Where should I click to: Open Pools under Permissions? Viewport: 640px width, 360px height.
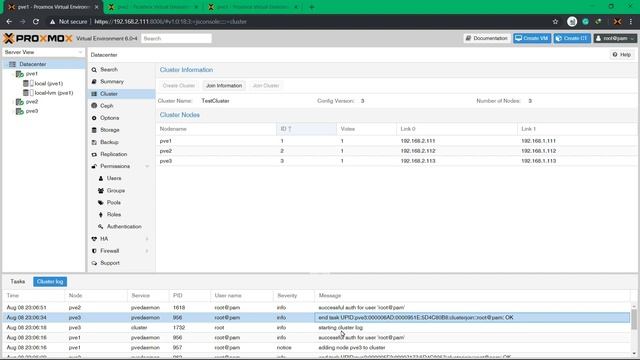[x=113, y=202]
